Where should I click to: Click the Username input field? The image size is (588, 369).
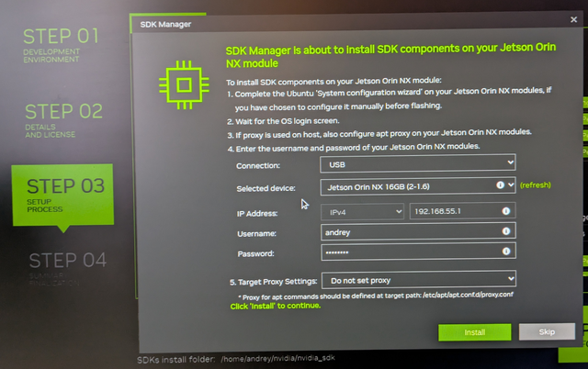pyautogui.click(x=410, y=232)
